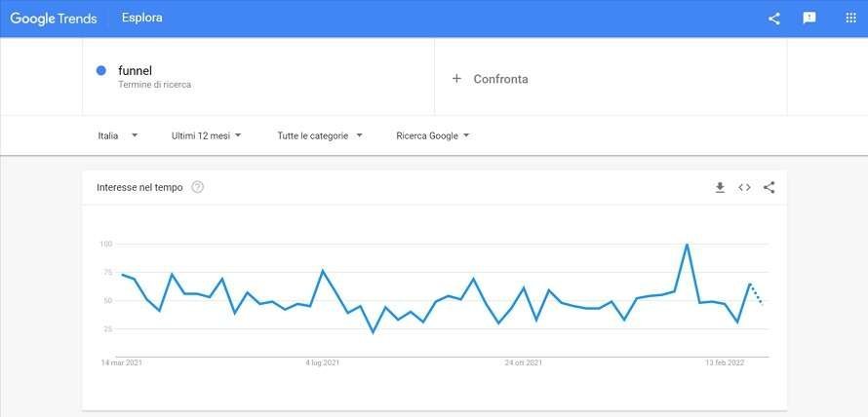Click the share icon in the header

point(774,19)
